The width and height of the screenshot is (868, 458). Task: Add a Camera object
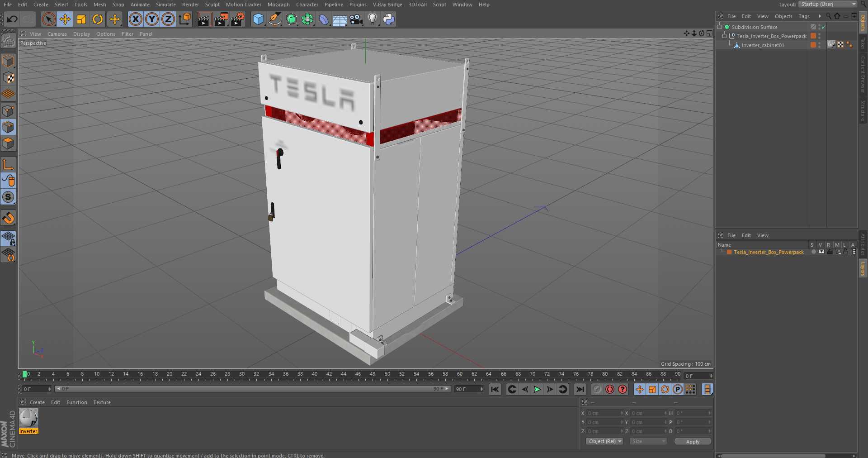(356, 19)
